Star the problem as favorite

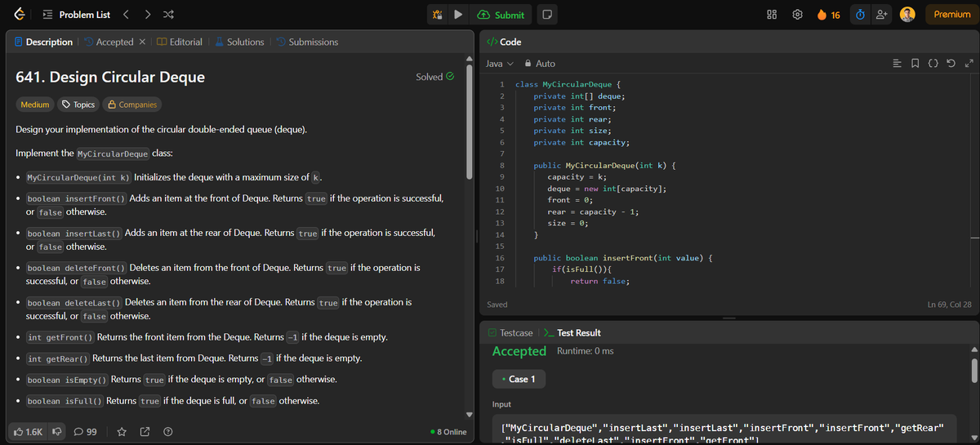pyautogui.click(x=122, y=431)
